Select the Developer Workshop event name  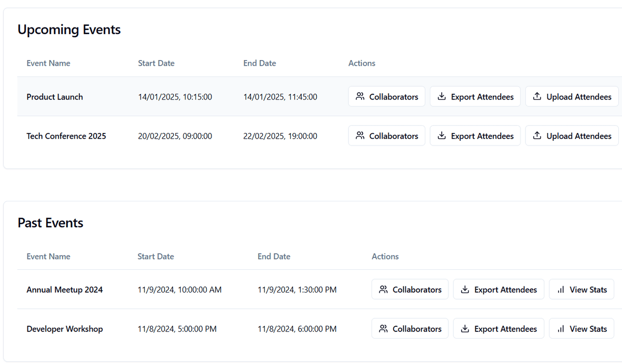pyautogui.click(x=64, y=329)
